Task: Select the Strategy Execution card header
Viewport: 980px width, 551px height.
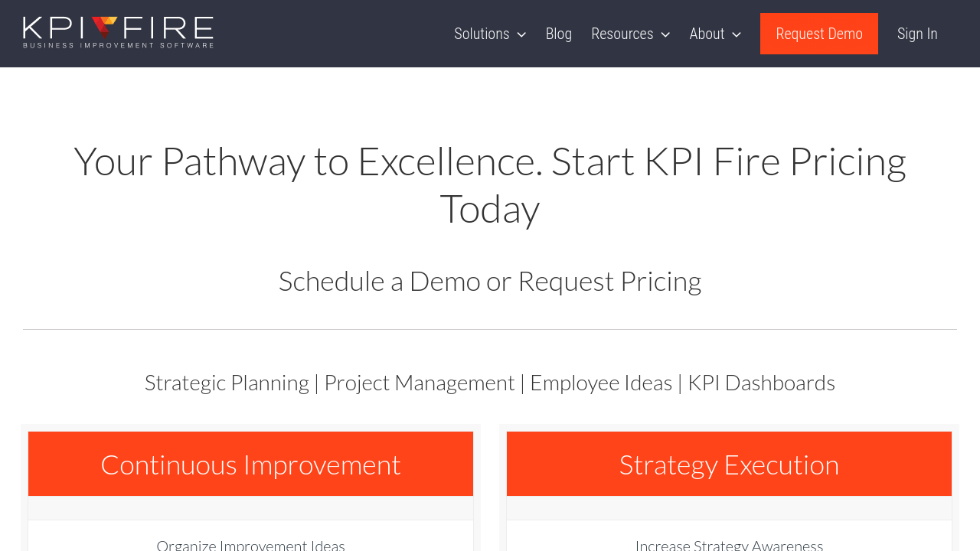Action: click(729, 465)
